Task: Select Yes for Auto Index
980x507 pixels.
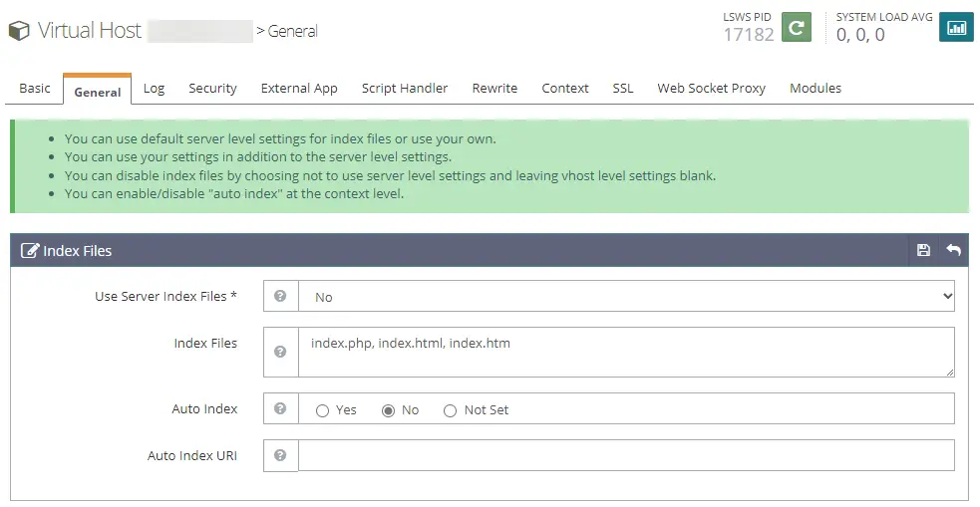Action: [323, 410]
